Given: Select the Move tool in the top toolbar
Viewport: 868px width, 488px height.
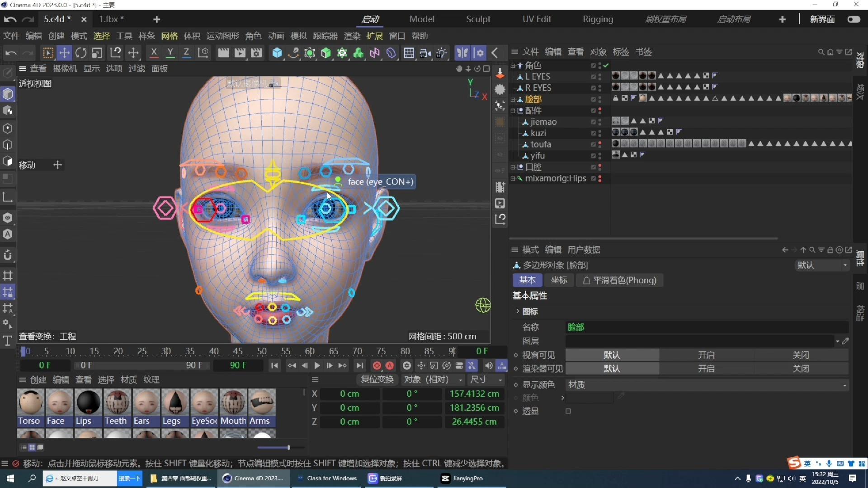Looking at the screenshot, I should tap(65, 53).
